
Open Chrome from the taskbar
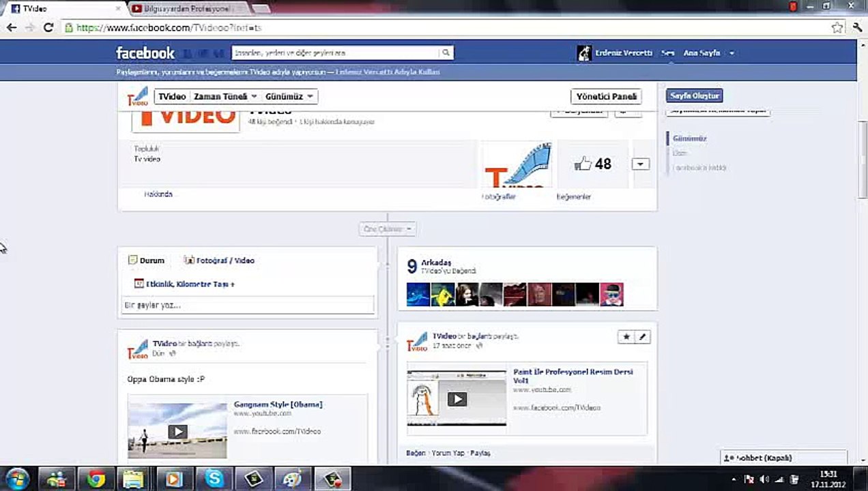(x=96, y=479)
